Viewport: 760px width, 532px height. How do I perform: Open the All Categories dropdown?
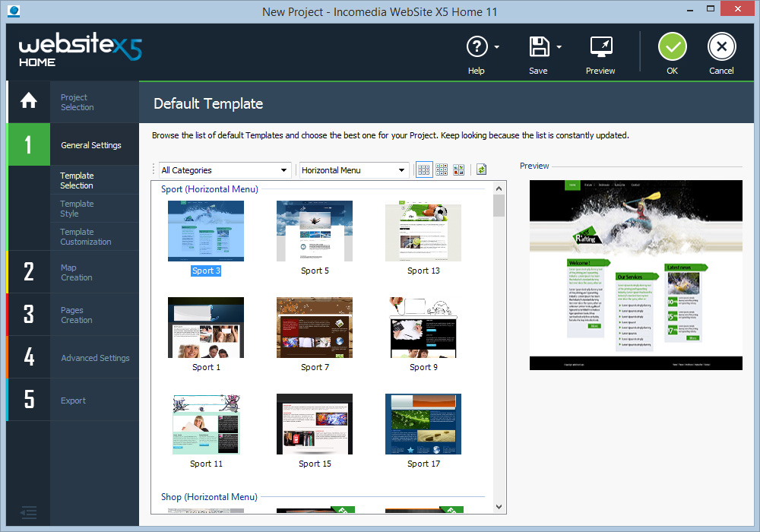pyautogui.click(x=226, y=170)
